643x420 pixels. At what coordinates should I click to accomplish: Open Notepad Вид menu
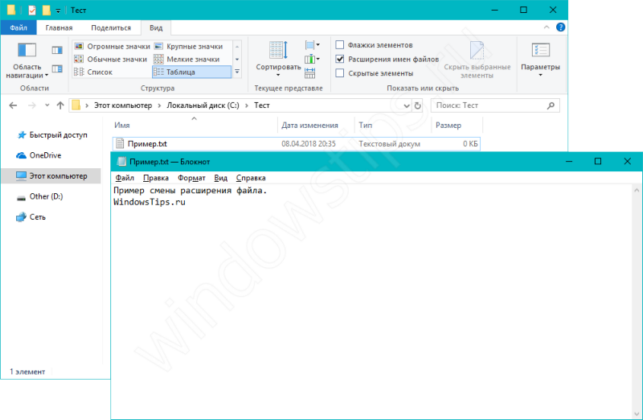(x=221, y=178)
